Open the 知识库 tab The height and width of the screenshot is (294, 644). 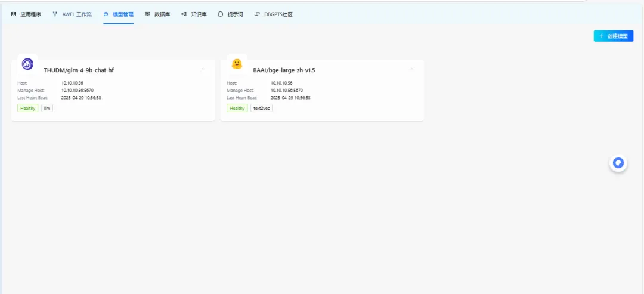click(194, 14)
